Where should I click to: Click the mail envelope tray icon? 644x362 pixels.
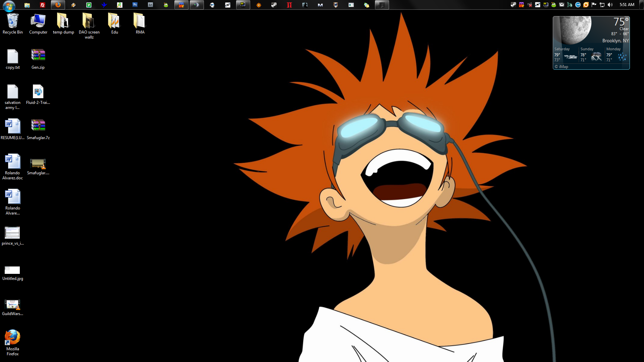[x=562, y=5]
